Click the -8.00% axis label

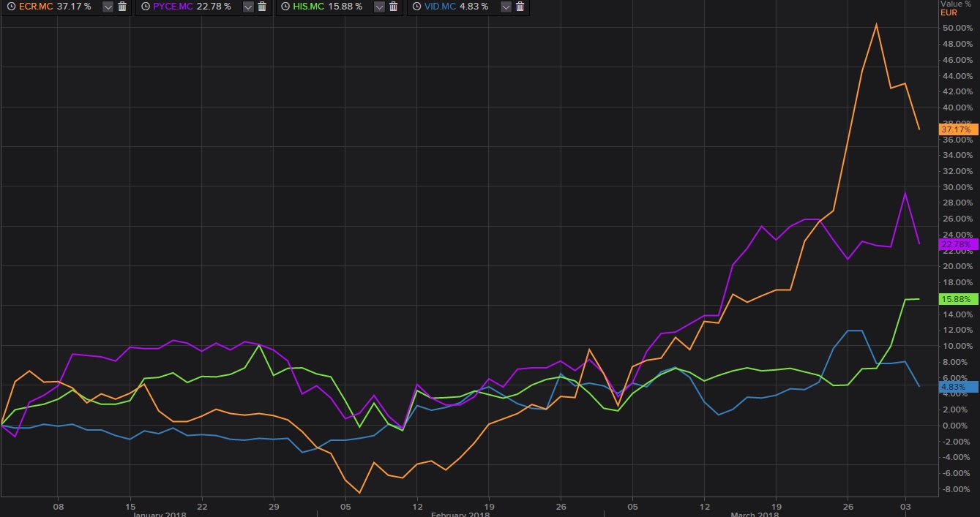pos(957,489)
